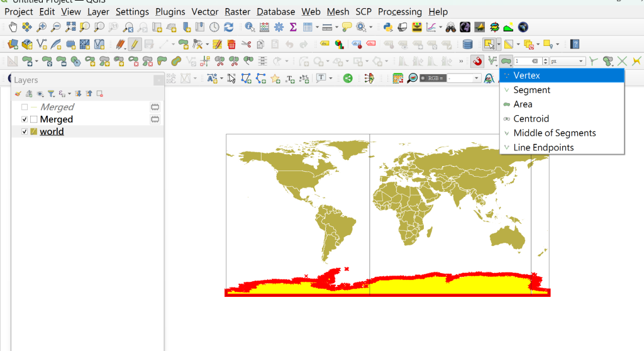Screen dimensions: 644x351
Task: Choose Middle of Segments snapping type
Action: click(x=562, y=133)
